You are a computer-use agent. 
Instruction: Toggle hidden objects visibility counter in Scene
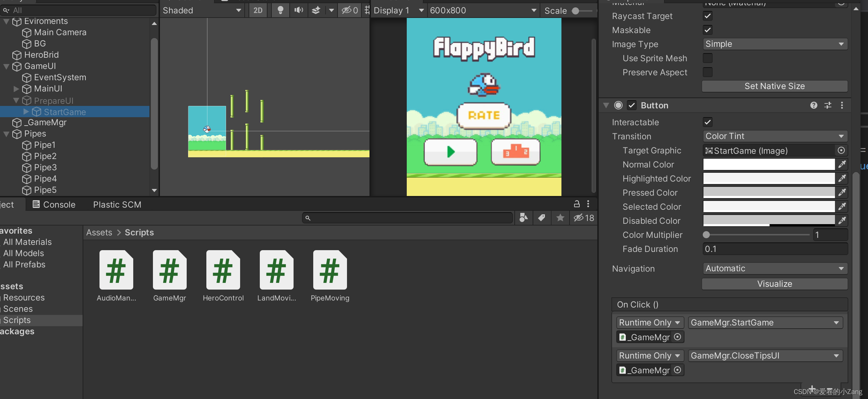pos(349,10)
